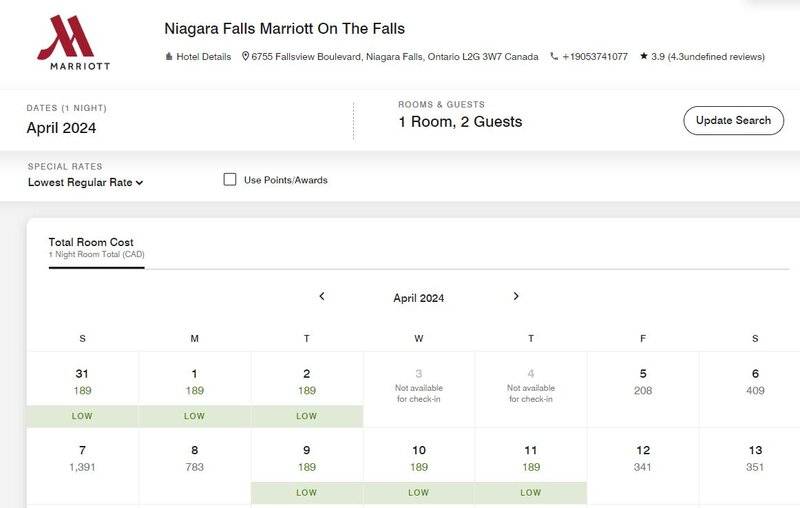This screenshot has width=800, height=508.
Task: Select April 13 priced at 351
Action: [755, 458]
